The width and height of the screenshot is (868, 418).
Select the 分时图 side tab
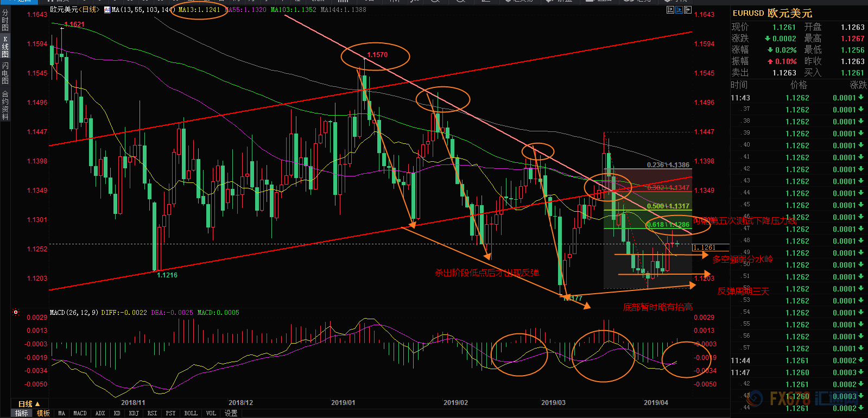(5, 20)
